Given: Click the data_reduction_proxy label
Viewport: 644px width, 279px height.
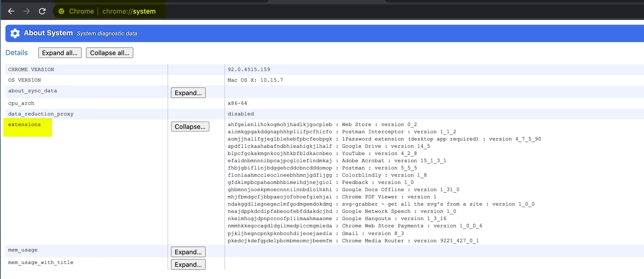Looking at the screenshot, I should click(x=41, y=114).
